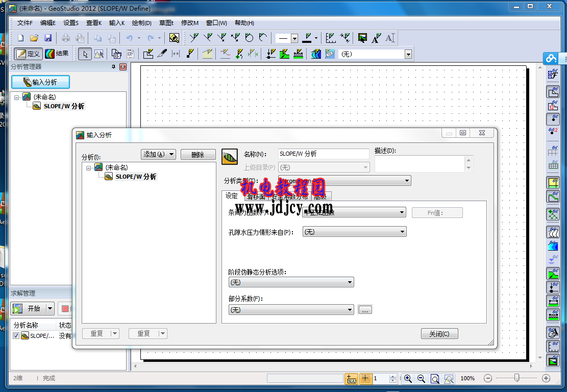
Task: Open the line style dropdown in toolbar
Action: tap(294, 38)
